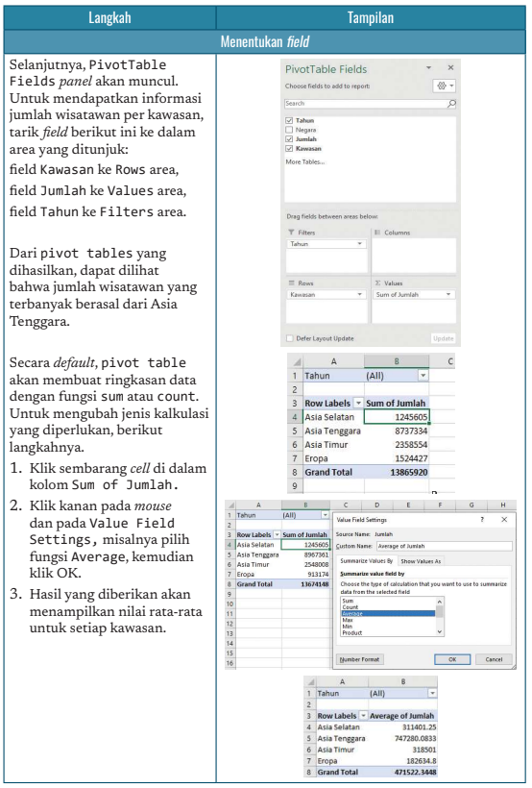Enable the Defer Layout Update checkbox

pos(289,338)
